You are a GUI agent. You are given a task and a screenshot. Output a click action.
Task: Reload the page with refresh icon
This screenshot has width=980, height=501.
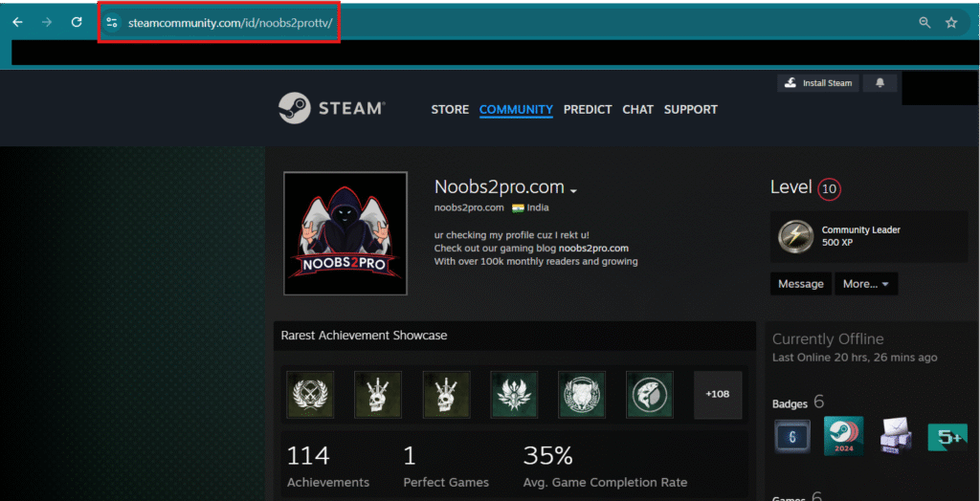click(77, 23)
